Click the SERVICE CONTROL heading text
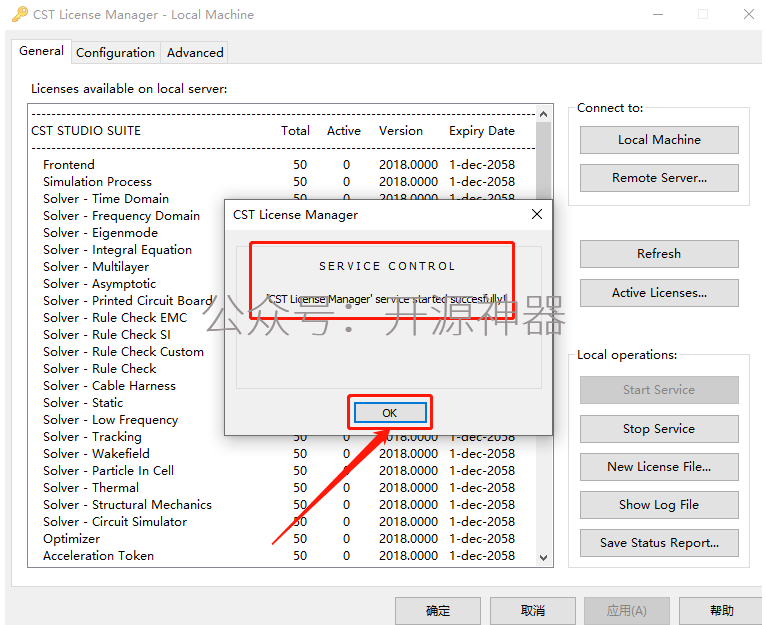The image size is (766, 625). tap(387, 266)
